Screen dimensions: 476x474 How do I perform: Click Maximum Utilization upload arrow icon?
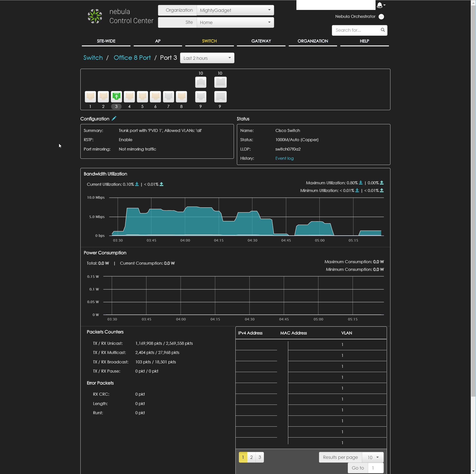pos(382,183)
